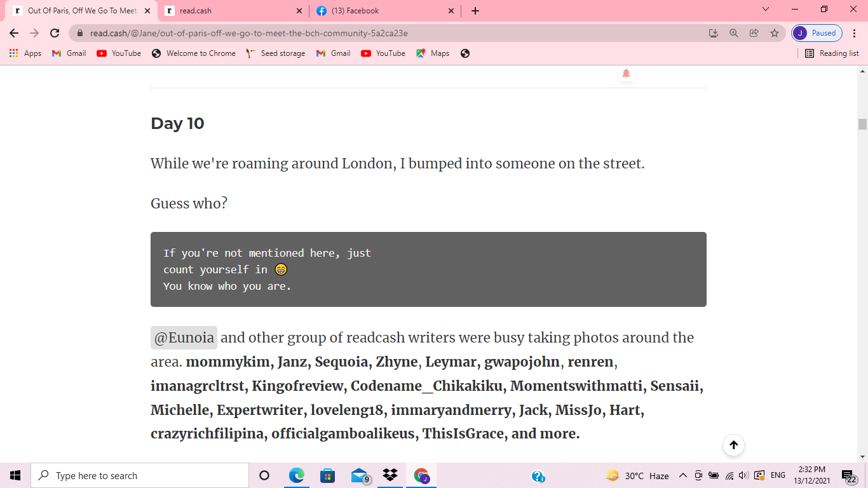Image resolution: width=868 pixels, height=488 pixels.
Task: Open Cortana circle icon on taskbar
Action: [264, 475]
